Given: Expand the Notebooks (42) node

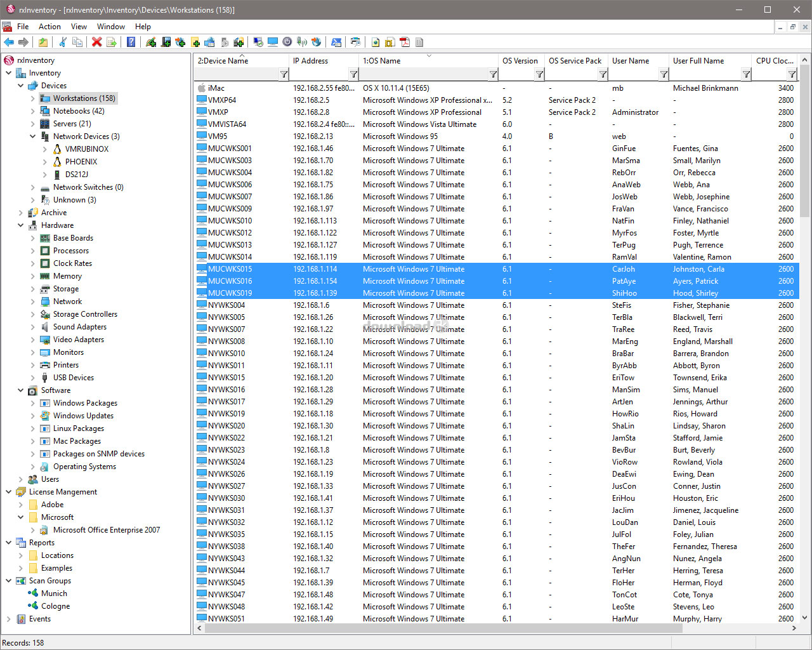Looking at the screenshot, I should (33, 111).
